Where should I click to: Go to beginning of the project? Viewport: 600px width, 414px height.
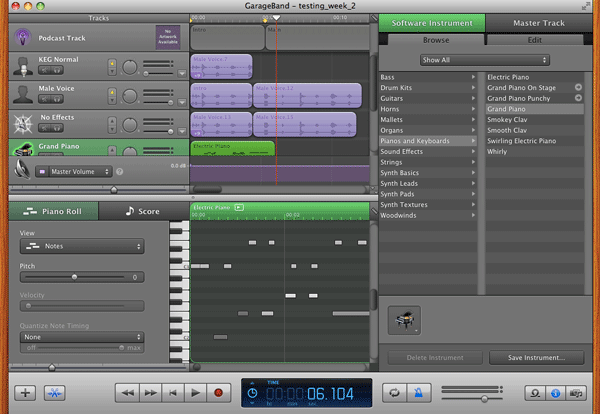point(173,393)
